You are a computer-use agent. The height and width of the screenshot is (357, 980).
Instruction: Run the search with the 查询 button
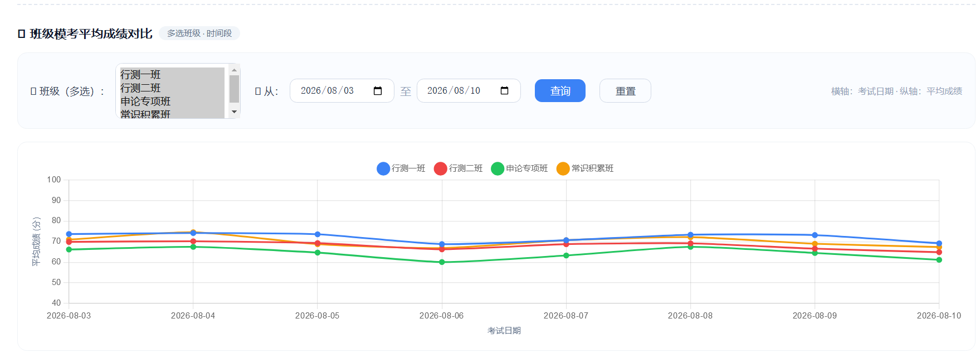pos(560,91)
